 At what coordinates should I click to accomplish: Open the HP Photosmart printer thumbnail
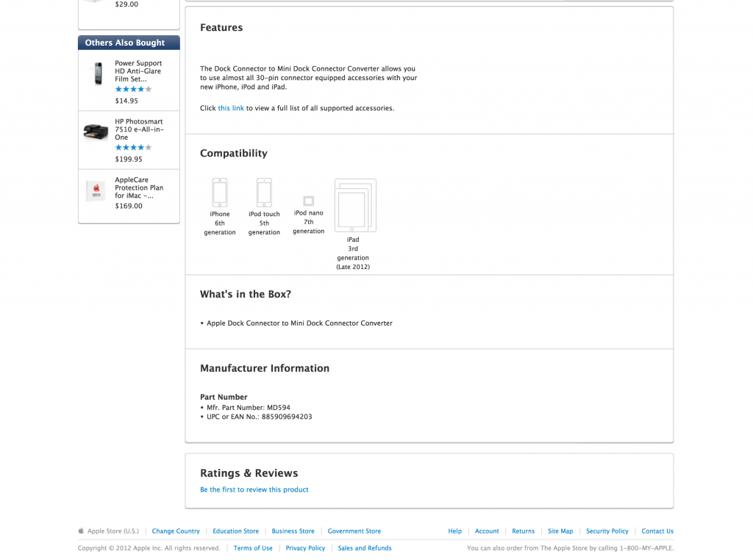pos(96,132)
